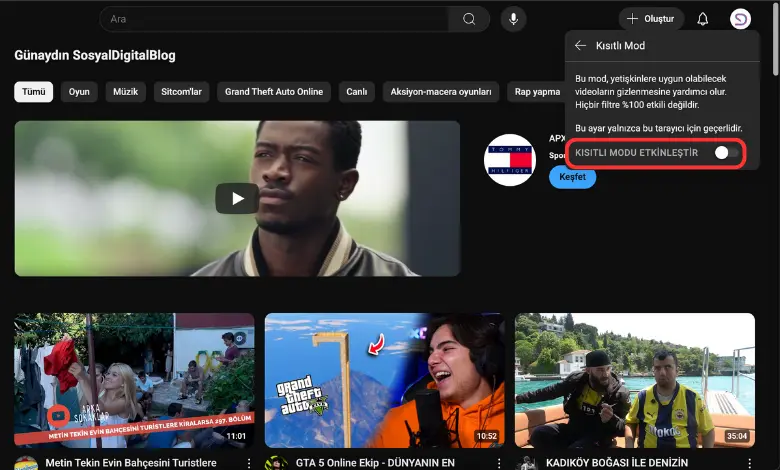Open options for GTA 5 Online video
Viewport: 780px width, 470px height.
pyautogui.click(x=499, y=463)
